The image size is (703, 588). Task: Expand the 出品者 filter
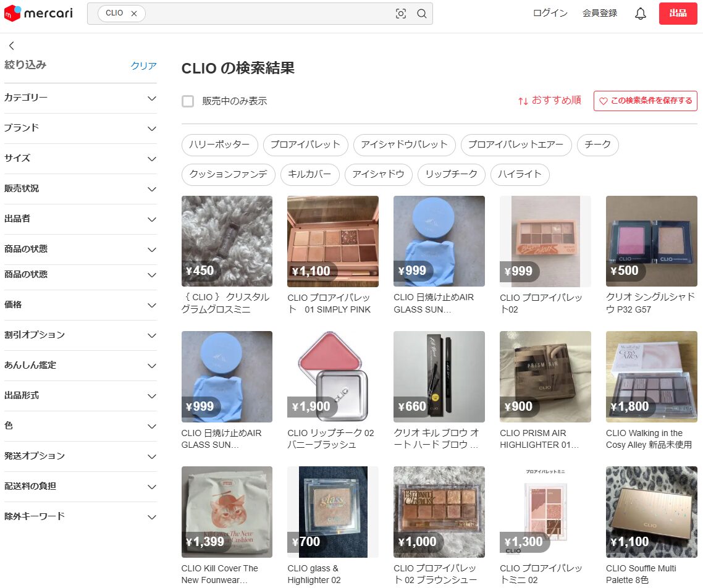point(80,219)
